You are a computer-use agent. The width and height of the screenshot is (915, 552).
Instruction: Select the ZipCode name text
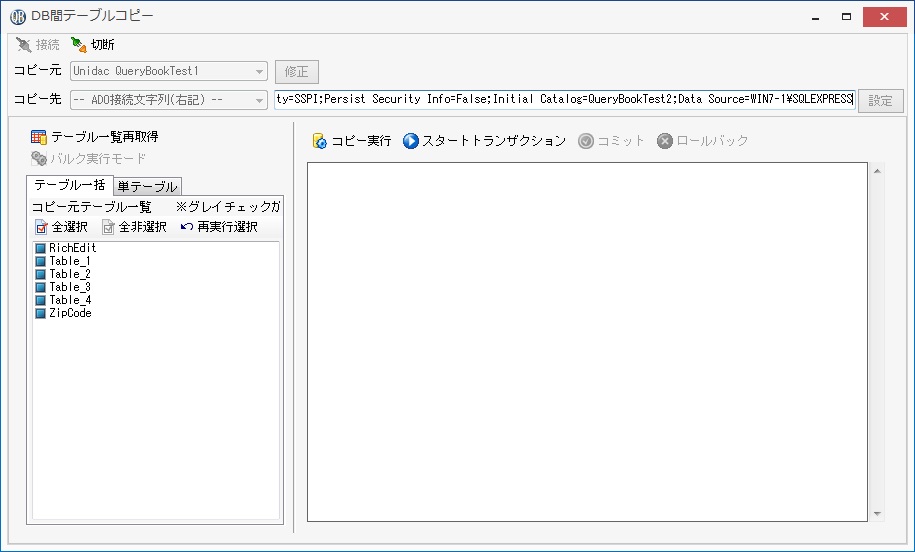click(x=70, y=313)
